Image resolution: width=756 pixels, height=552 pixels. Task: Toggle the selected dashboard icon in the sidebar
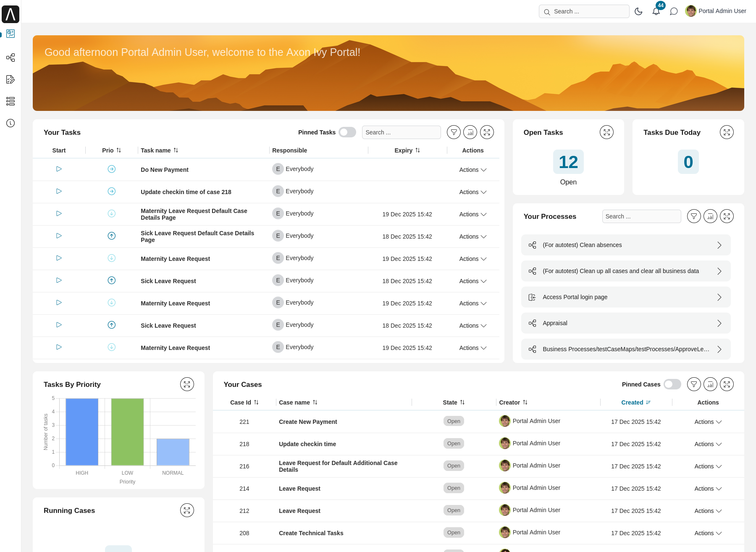[10, 34]
